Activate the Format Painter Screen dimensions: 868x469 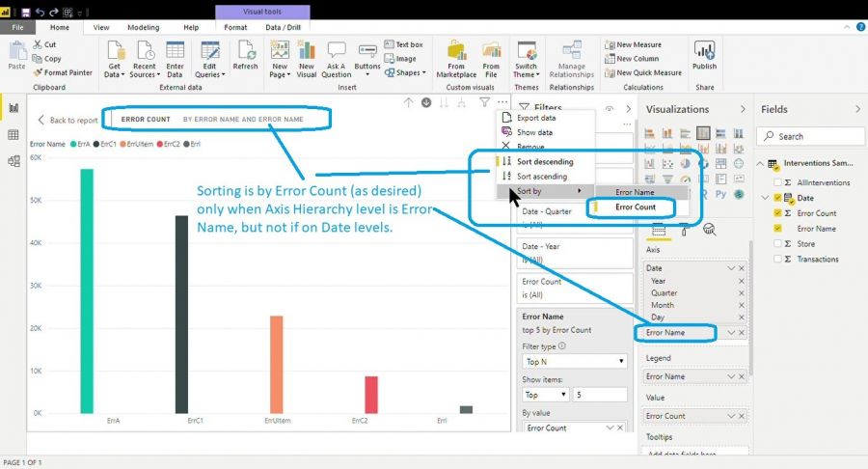click(63, 72)
